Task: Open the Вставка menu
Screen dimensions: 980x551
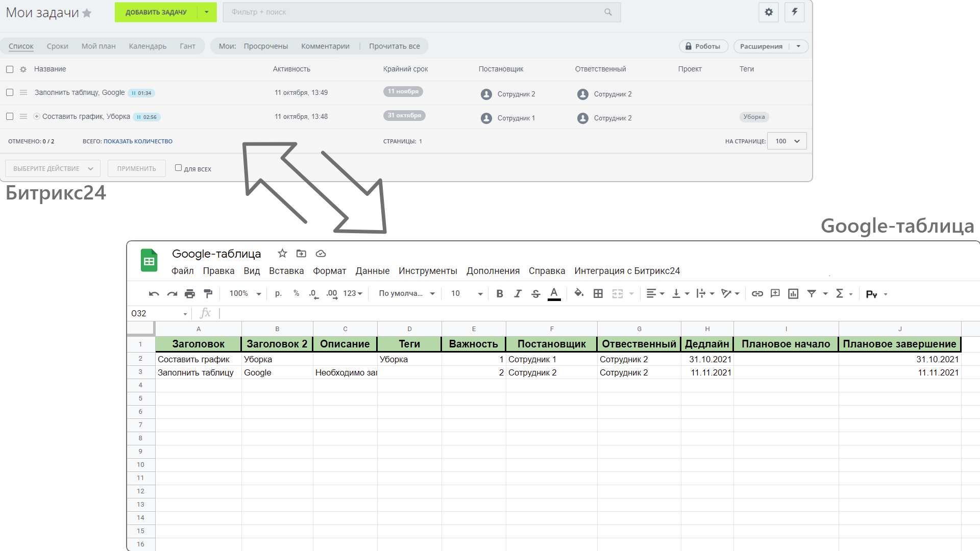Action: (x=286, y=271)
